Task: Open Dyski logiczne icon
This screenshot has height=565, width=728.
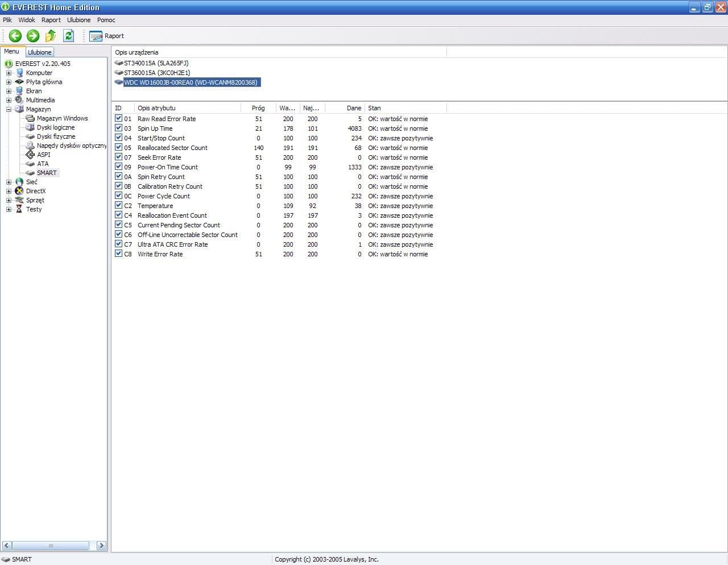Action: [31, 127]
